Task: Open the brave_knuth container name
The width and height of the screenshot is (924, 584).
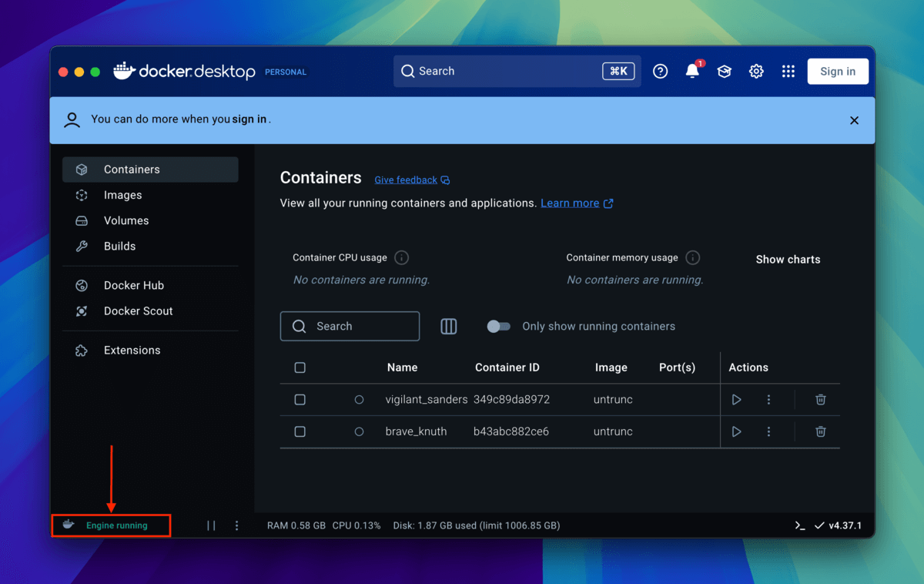Action: [x=417, y=431]
